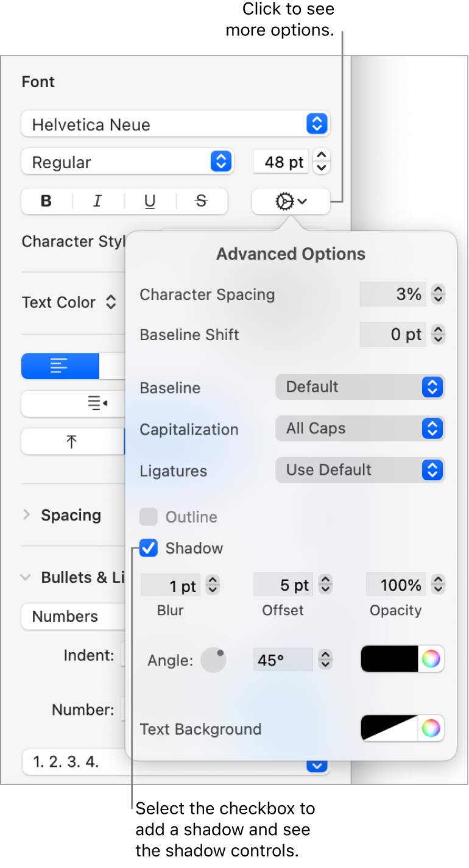Click the advanced options gear button
Viewport: 469px width, 868px height.
[291, 202]
